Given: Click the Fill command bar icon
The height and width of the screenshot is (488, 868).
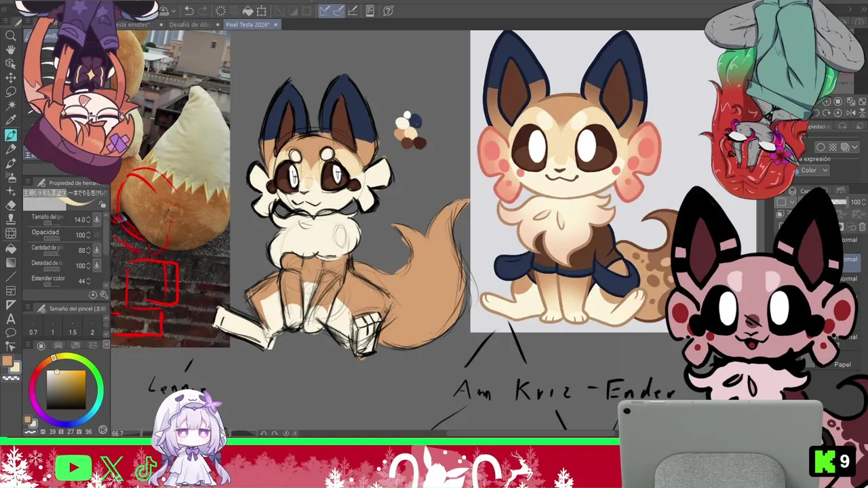Looking at the screenshot, I should (248, 11).
